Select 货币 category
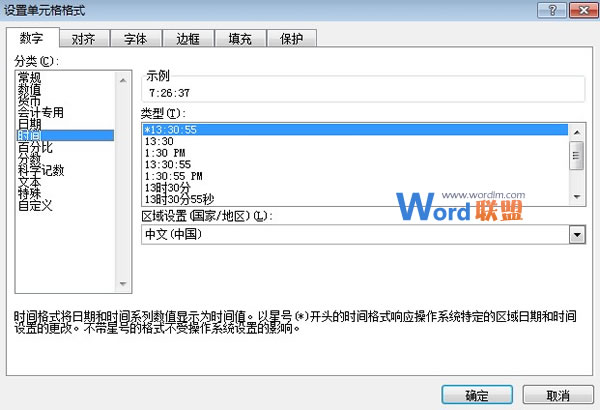Screen dimensions: 600x410 pyautogui.click(x=30, y=100)
